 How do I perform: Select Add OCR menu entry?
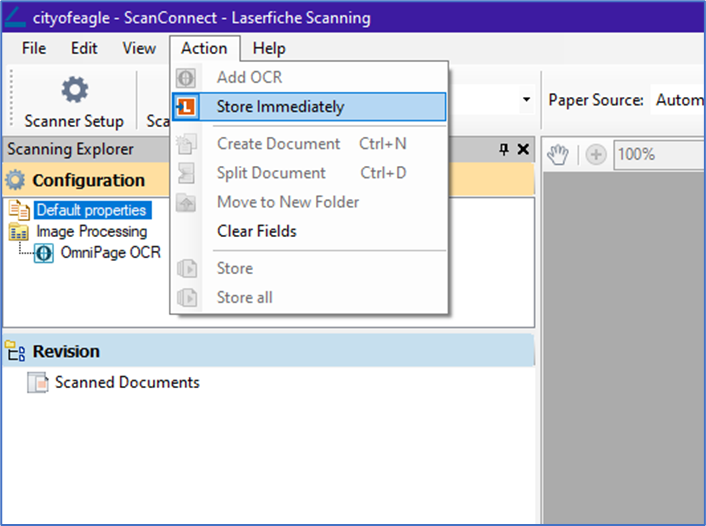pos(309,78)
